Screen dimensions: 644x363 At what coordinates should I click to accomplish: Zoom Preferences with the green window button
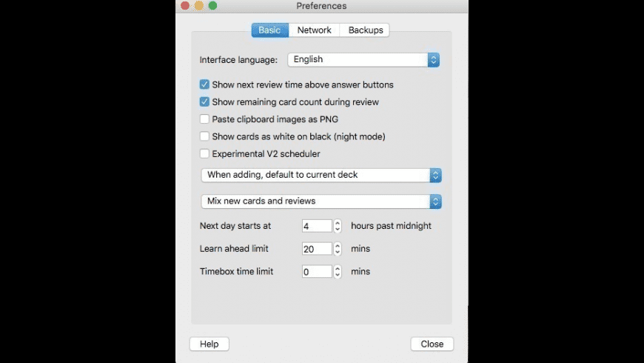[x=212, y=5]
